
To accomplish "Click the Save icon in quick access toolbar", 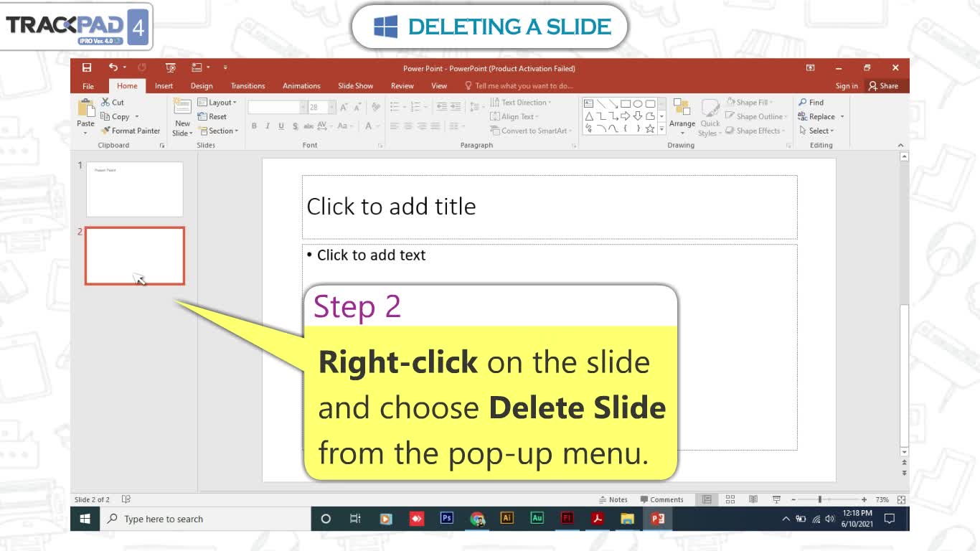I will 87,67.
